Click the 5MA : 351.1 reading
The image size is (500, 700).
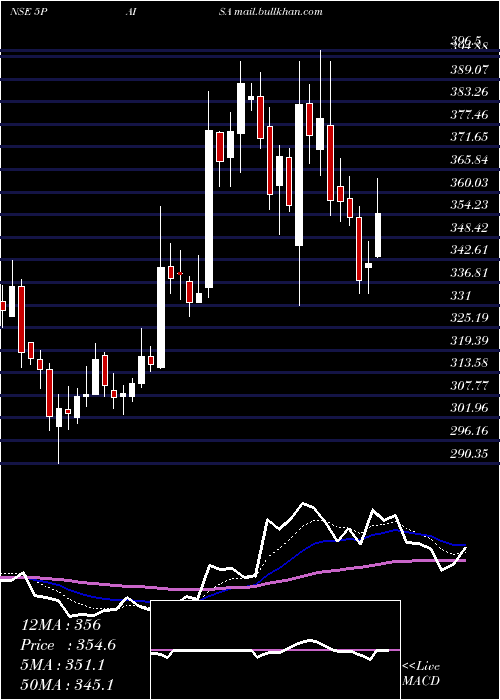62,665
